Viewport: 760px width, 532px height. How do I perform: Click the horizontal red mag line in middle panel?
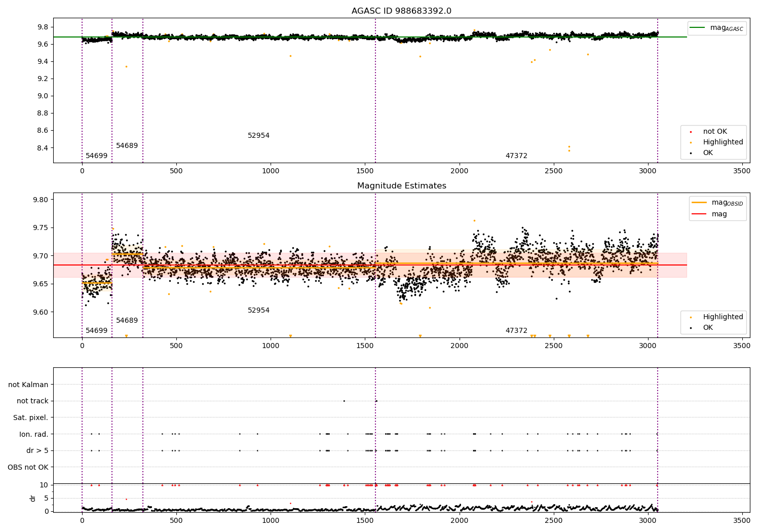tap(370, 265)
